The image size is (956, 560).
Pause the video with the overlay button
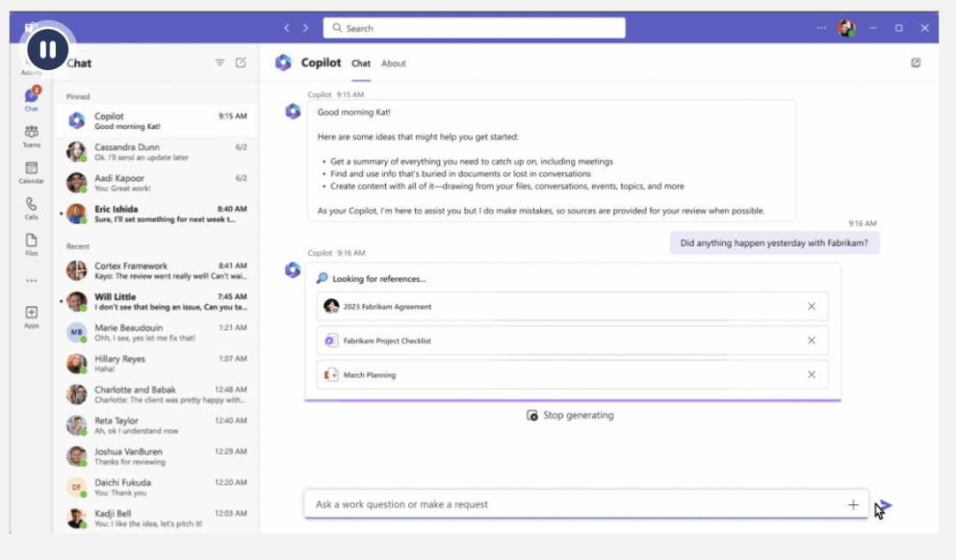coord(48,49)
